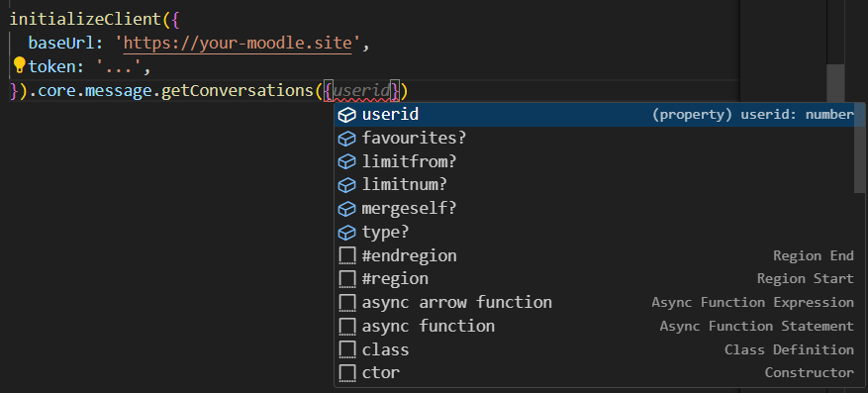This screenshot has width=868, height=393.
Task: Click the cube icon beside type?
Action: tap(346, 233)
